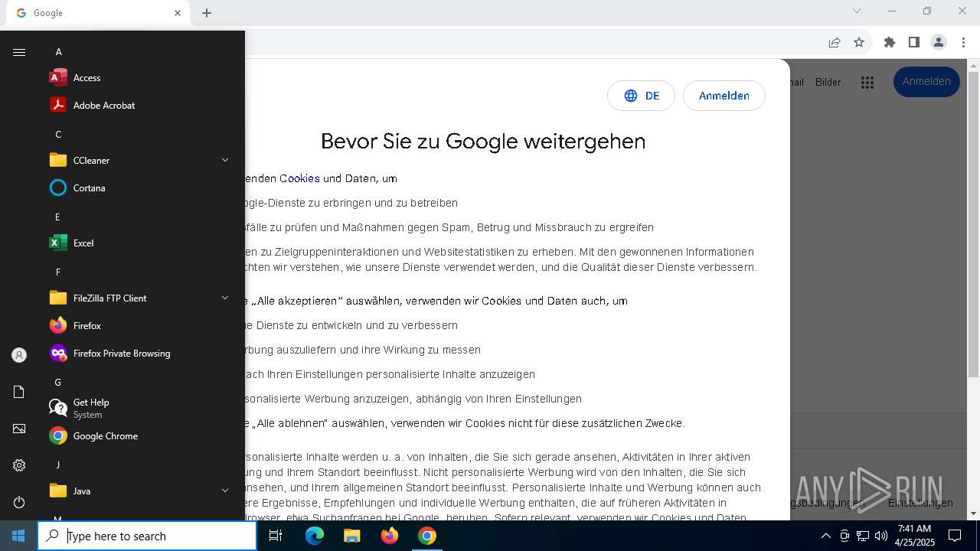
Task: Jump to letter A section header
Action: coord(58,52)
